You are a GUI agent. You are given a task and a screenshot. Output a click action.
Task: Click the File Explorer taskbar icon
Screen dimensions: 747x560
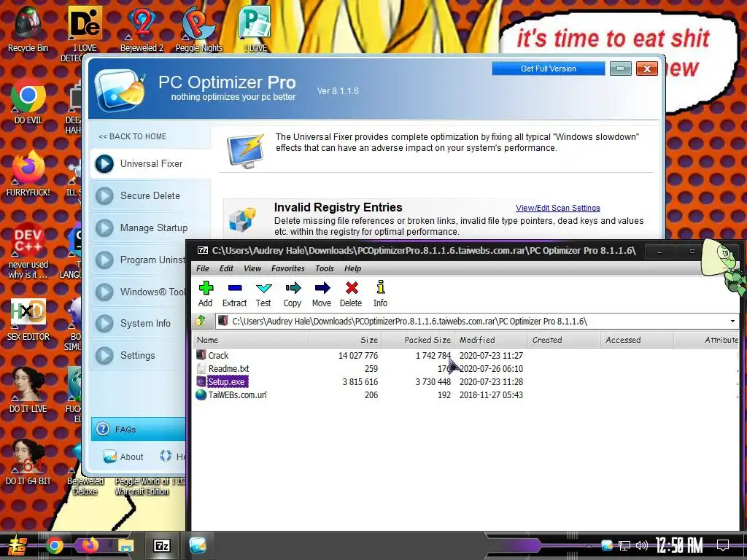tap(125, 545)
